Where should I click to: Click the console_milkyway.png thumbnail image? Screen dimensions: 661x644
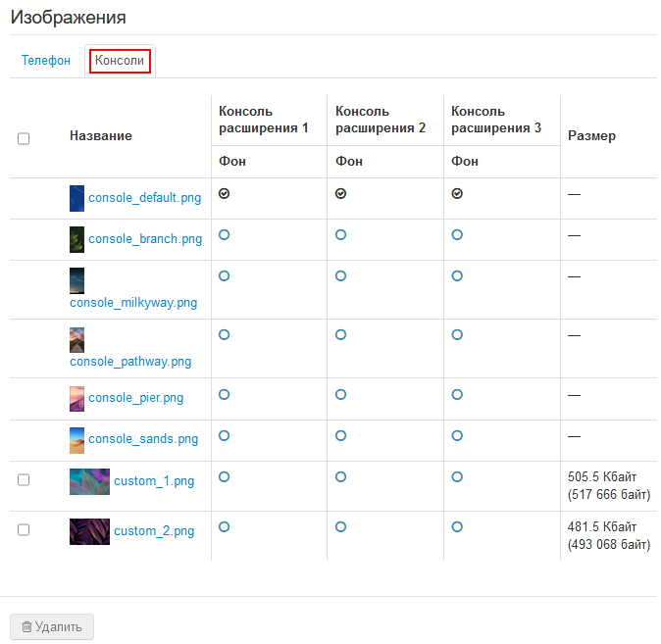coord(76,281)
